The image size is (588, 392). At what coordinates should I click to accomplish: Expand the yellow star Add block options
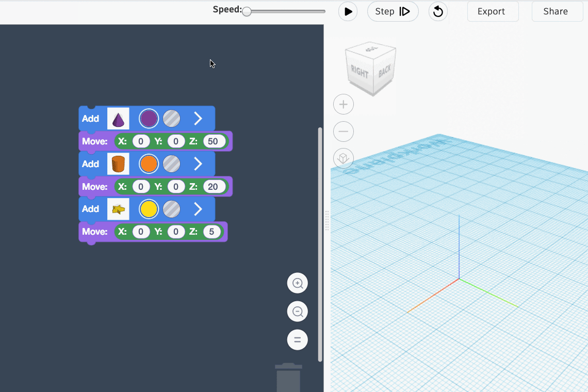(x=198, y=209)
